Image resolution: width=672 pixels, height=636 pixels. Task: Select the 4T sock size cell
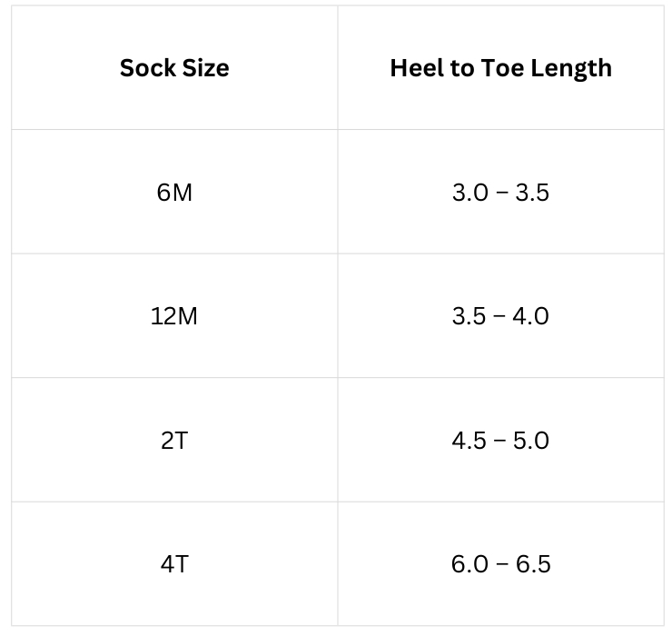point(174,564)
